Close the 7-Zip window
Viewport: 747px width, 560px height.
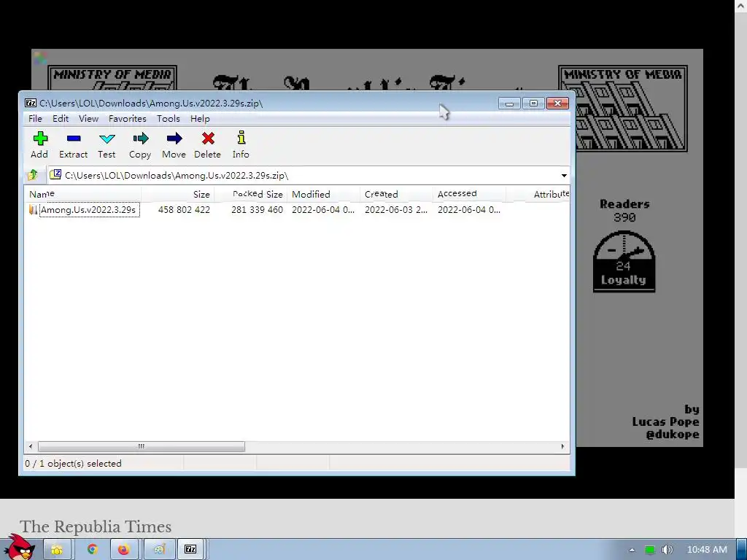(557, 104)
